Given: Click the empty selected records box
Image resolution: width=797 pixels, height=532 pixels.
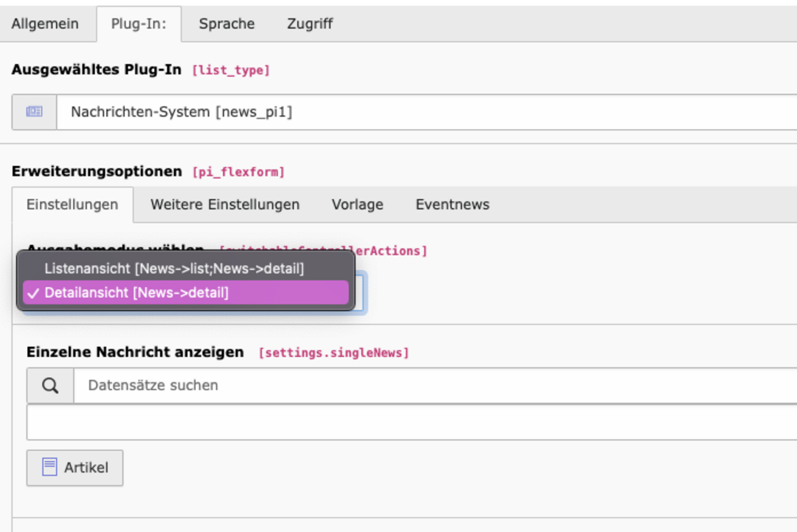Looking at the screenshot, I should pyautogui.click(x=412, y=422).
